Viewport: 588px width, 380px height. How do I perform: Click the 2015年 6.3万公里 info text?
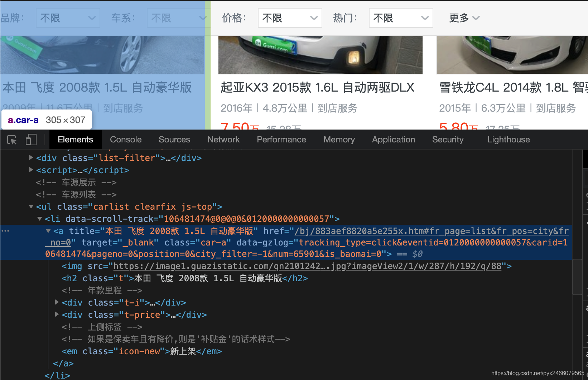507,108
